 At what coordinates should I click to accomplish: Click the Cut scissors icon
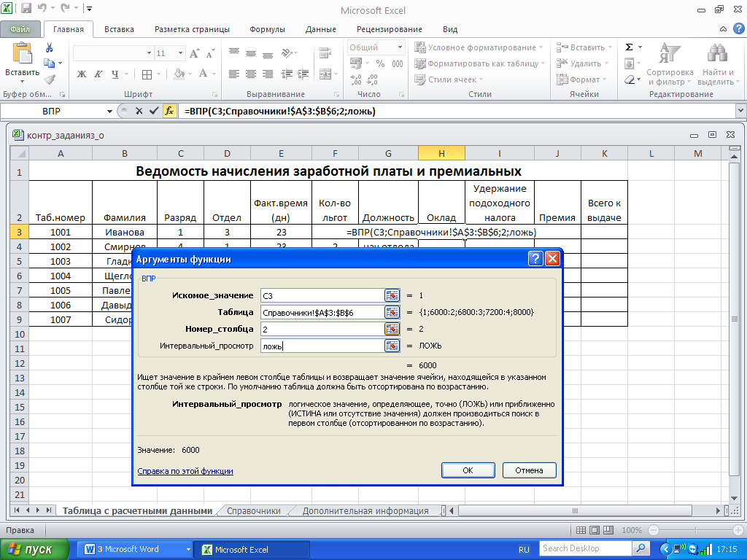point(49,47)
